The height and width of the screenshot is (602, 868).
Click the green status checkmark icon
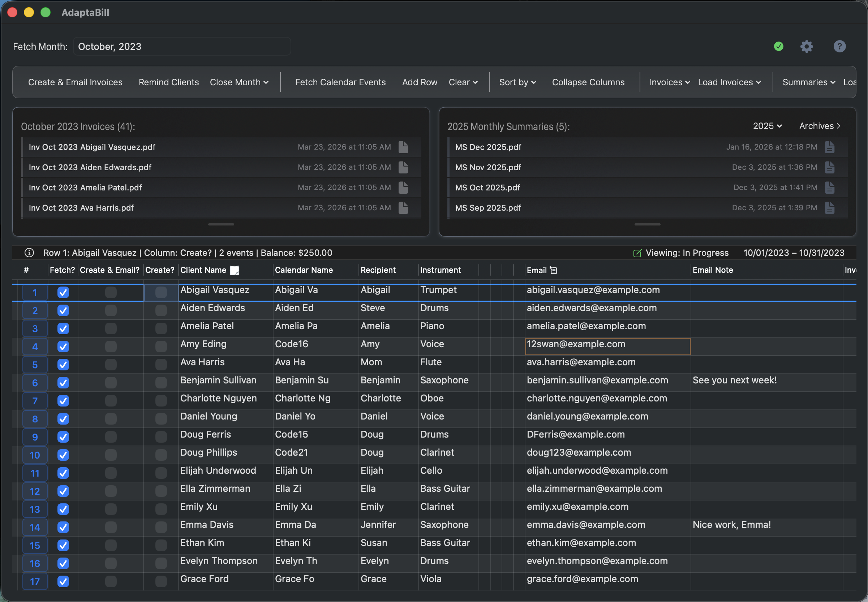(x=779, y=46)
